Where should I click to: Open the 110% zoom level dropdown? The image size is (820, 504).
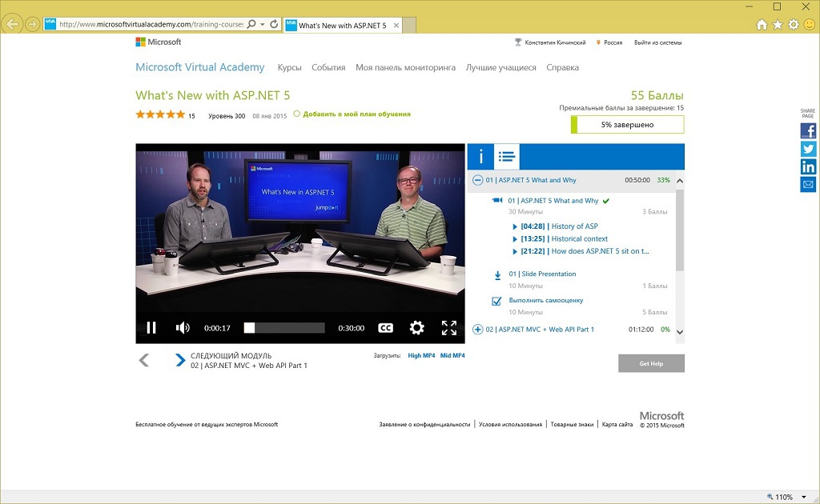click(x=803, y=498)
